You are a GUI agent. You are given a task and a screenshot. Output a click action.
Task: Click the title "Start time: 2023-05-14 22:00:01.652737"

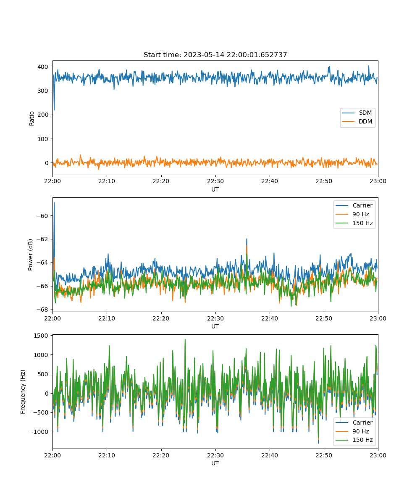click(x=215, y=55)
